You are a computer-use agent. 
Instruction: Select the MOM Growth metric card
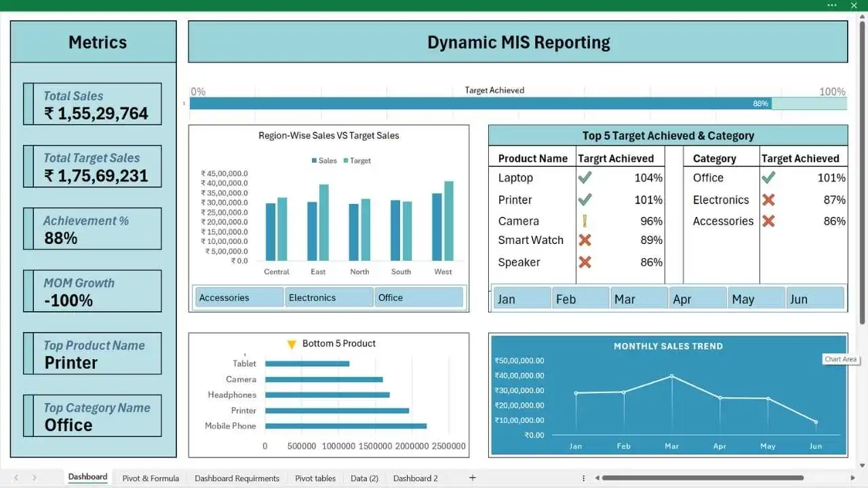click(x=92, y=291)
